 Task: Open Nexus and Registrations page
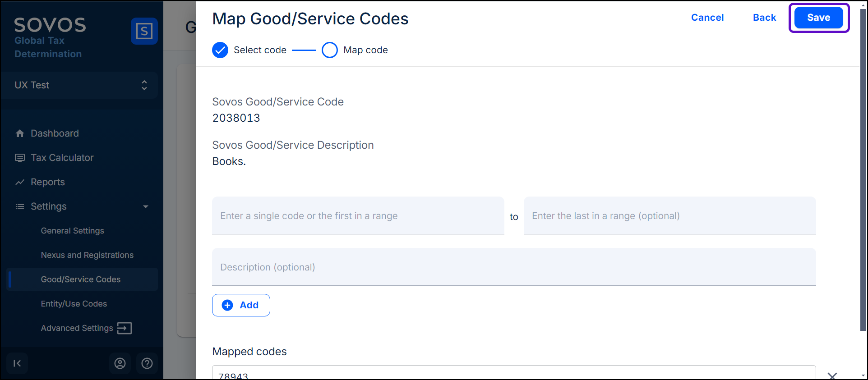pyautogui.click(x=87, y=255)
